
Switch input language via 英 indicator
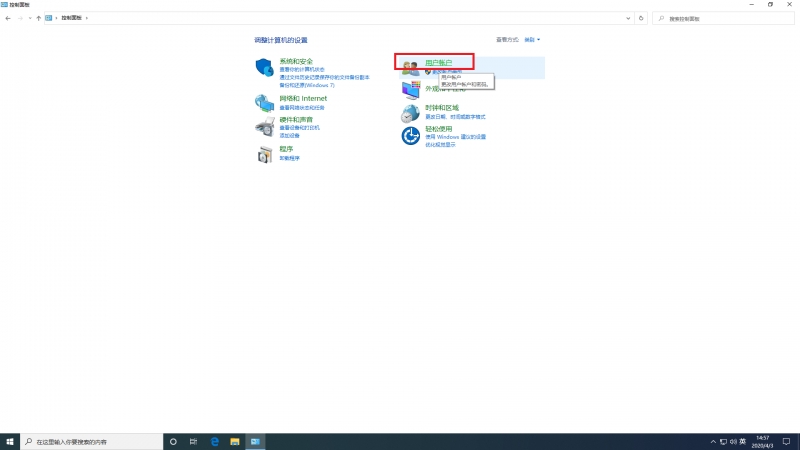click(743, 442)
